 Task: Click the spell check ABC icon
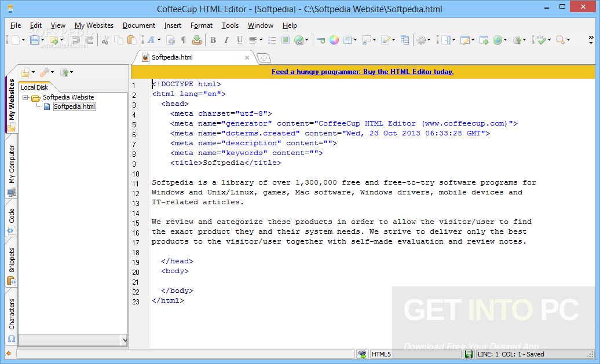pyautogui.click(x=541, y=40)
